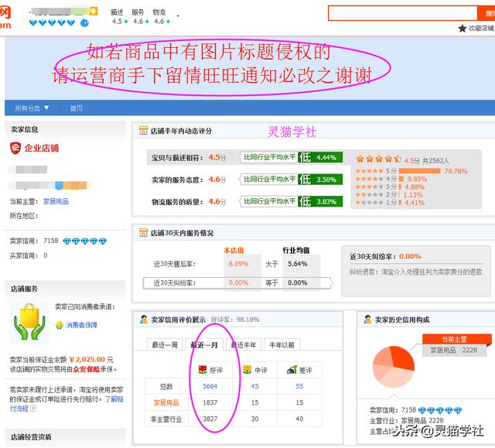
Task: Click the shopping bag in hands image
Action: (x=29, y=322)
